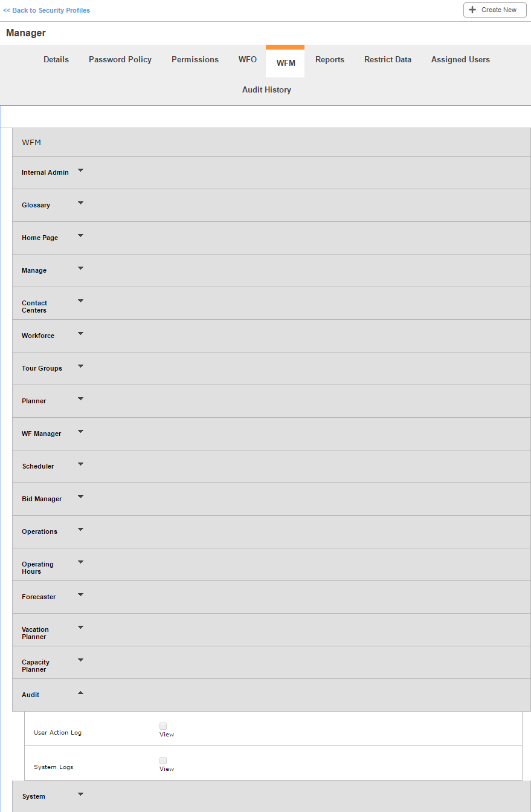The width and height of the screenshot is (531, 812).
Task: Enable View checkbox for User Action Log
Action: pos(163,726)
